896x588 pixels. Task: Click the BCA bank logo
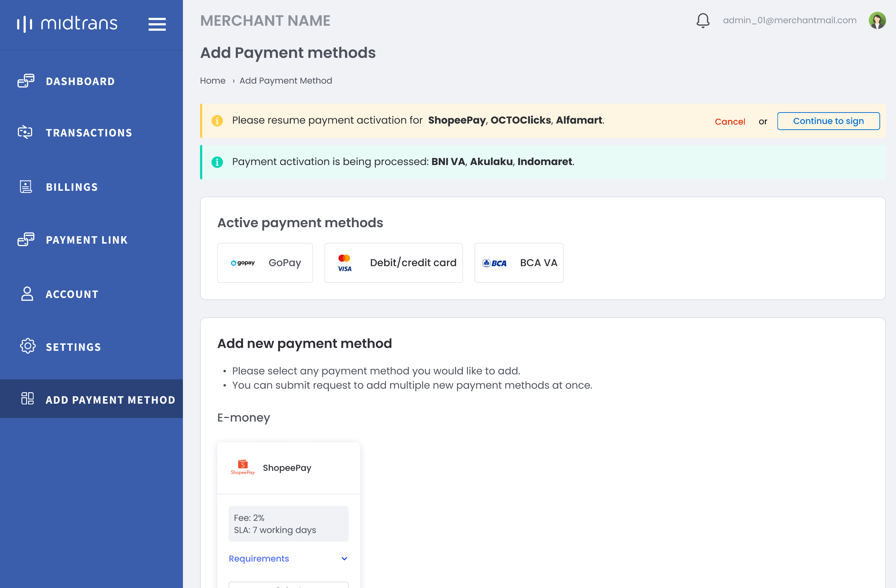[494, 263]
